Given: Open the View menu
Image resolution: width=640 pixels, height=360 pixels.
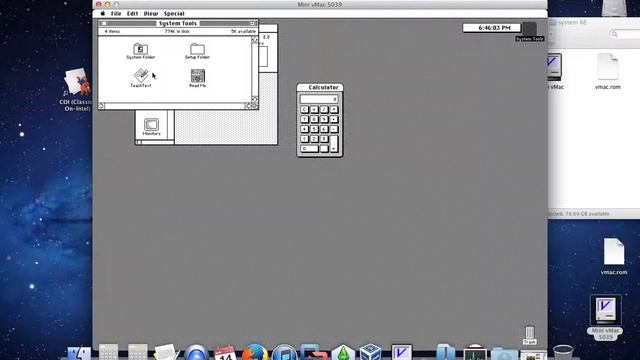Looking at the screenshot, I should pyautogui.click(x=151, y=13).
